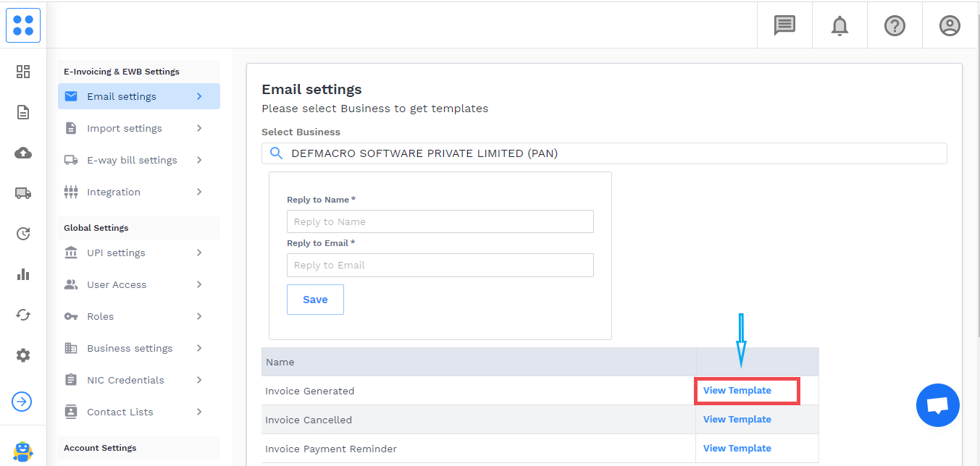980x466 pixels.
Task: Click the Save button
Action: [315, 300]
